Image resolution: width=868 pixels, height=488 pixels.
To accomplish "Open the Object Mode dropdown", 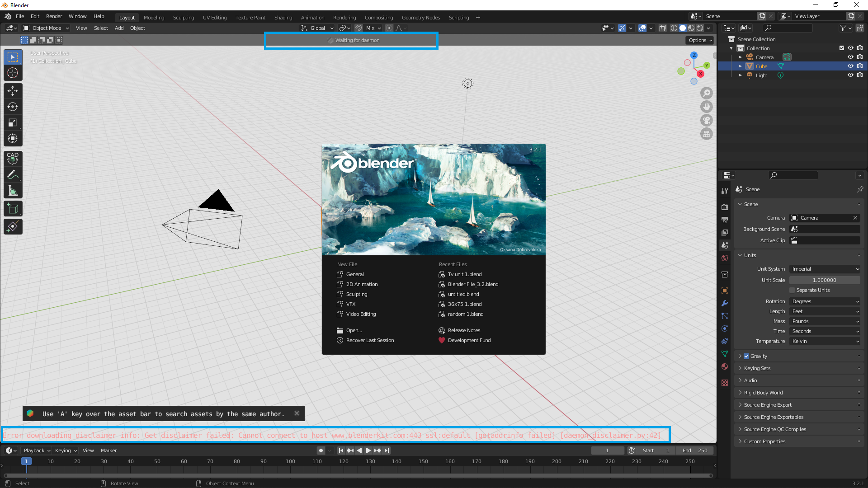I will point(46,28).
